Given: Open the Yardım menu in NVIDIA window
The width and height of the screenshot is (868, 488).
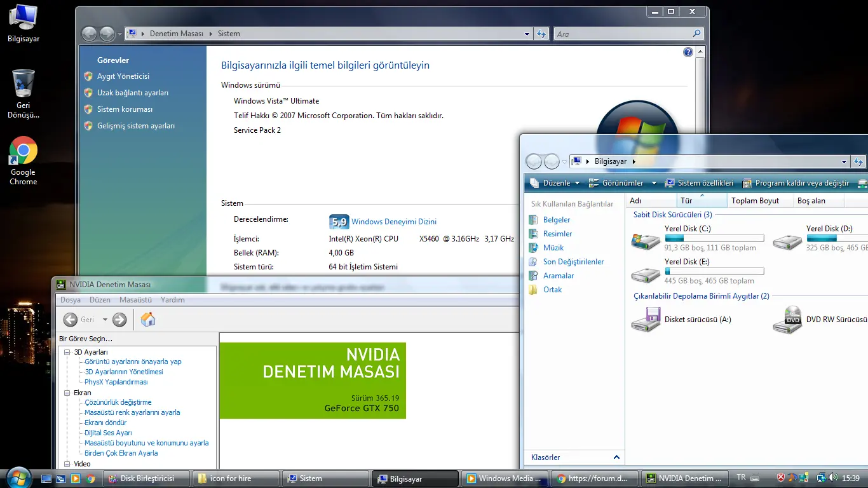Looking at the screenshot, I should pyautogui.click(x=173, y=300).
